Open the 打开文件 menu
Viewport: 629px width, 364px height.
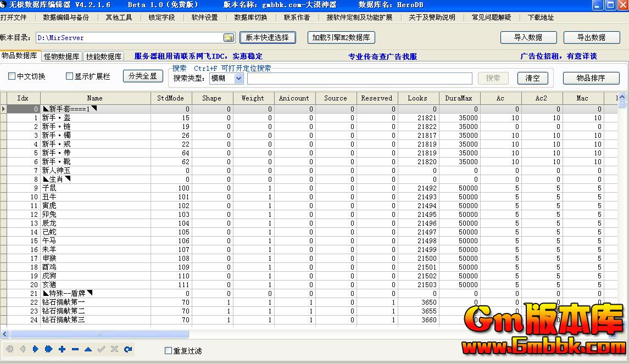(x=14, y=18)
